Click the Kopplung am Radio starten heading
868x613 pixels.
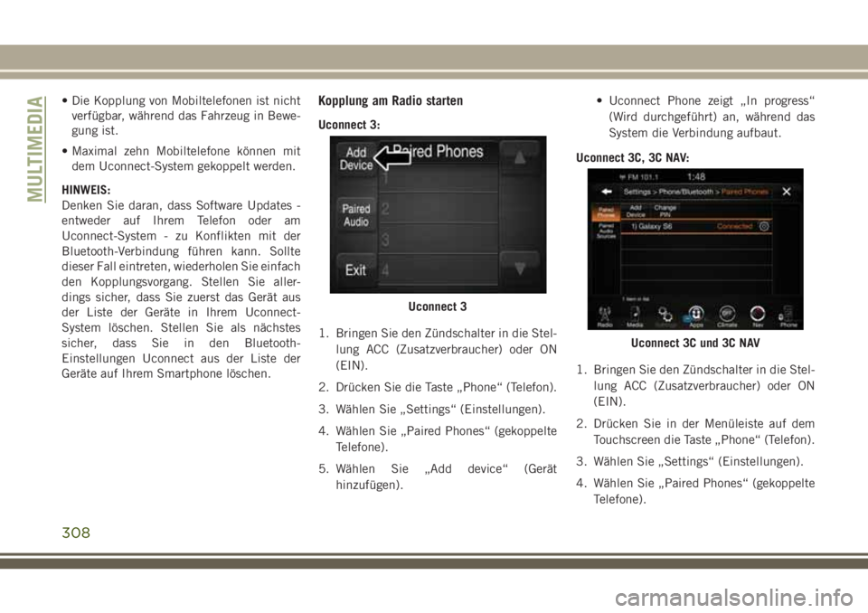click(x=391, y=100)
